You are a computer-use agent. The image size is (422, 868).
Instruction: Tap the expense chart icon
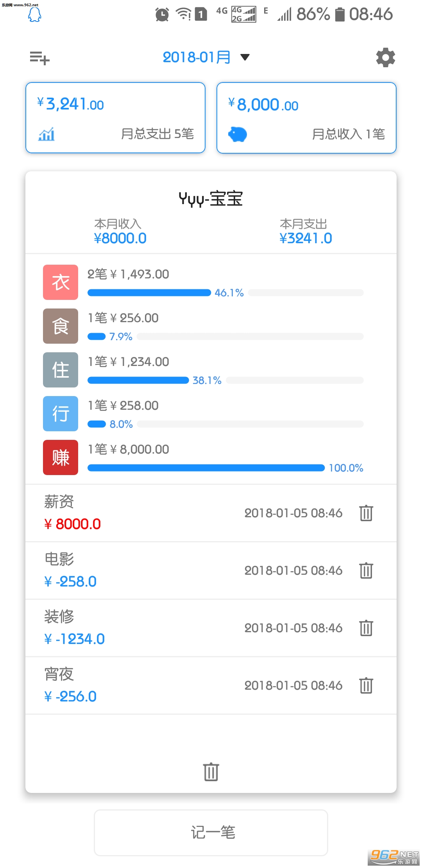click(46, 134)
